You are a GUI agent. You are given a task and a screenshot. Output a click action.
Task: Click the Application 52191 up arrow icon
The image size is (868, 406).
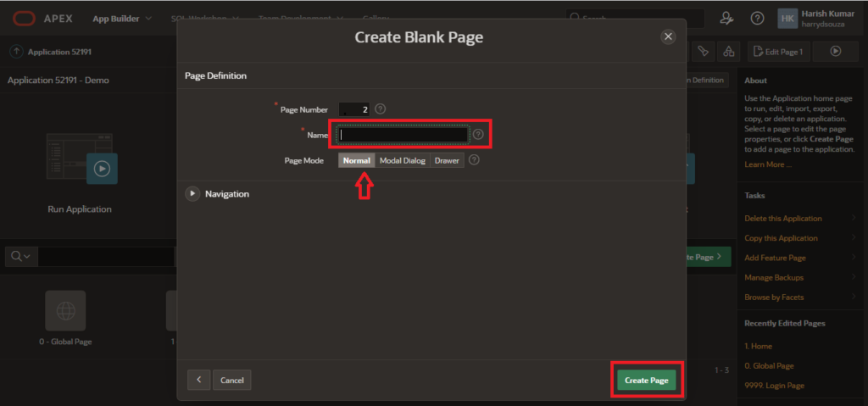[x=16, y=52]
